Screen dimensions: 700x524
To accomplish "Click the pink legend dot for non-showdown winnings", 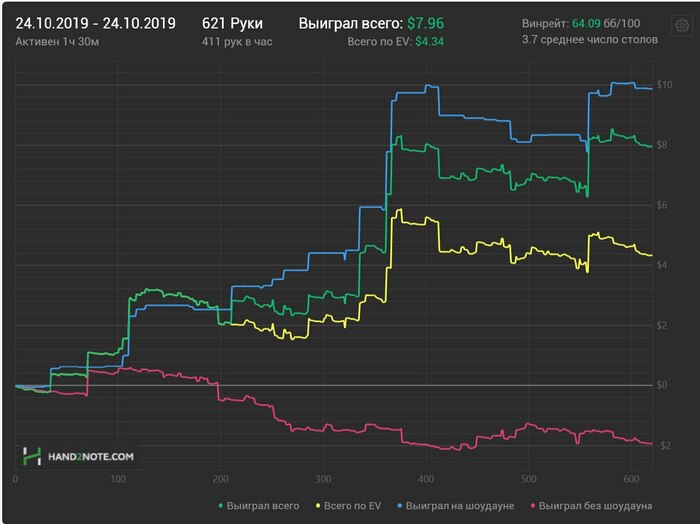I will [x=532, y=506].
